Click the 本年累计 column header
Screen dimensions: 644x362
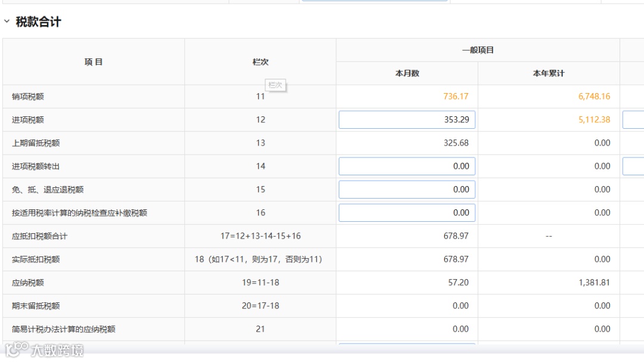tap(549, 73)
